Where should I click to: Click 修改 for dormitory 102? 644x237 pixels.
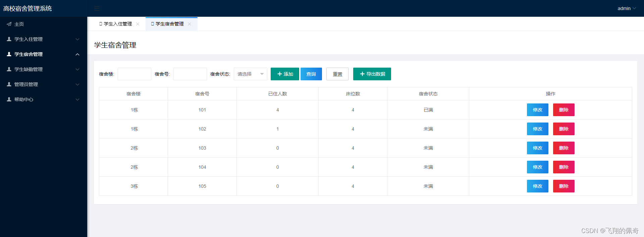click(x=538, y=129)
